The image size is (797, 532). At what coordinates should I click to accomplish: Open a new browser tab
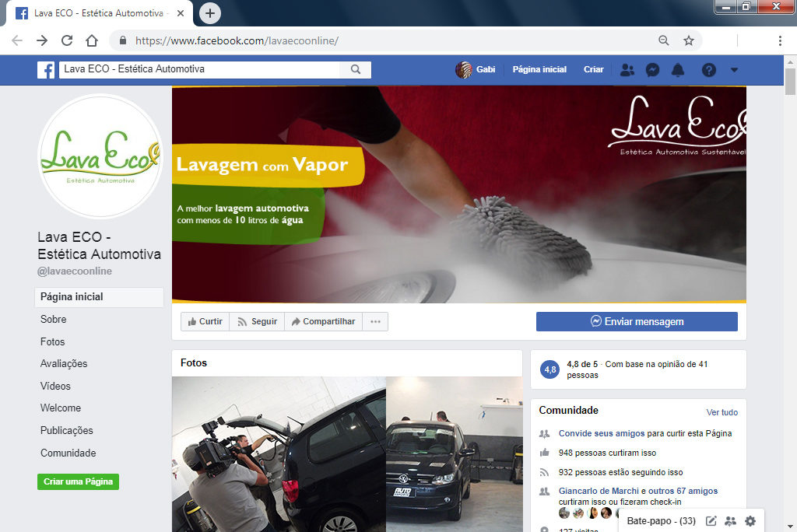210,13
